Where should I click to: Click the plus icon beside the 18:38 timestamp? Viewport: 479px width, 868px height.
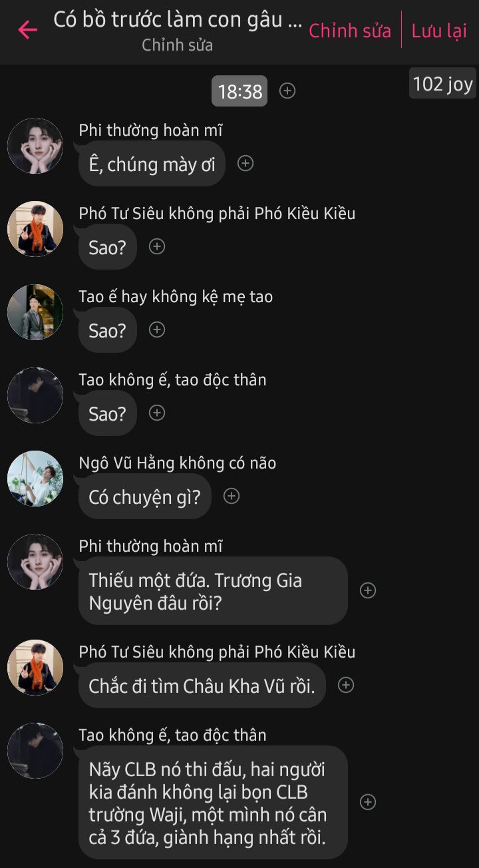[287, 91]
